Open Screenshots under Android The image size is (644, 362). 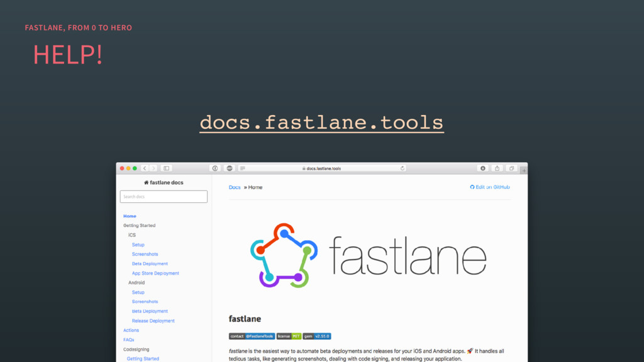click(x=145, y=302)
